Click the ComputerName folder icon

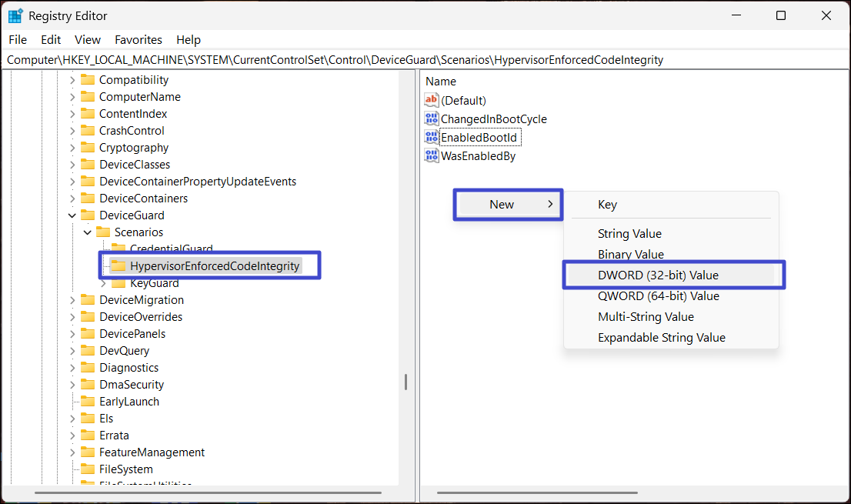click(88, 97)
